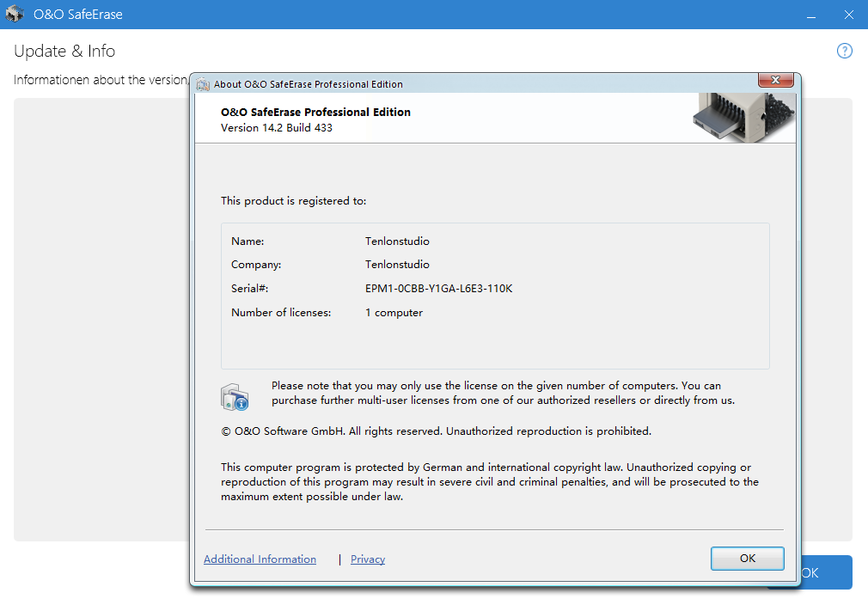Screen dimensions: 868x605
Task: Click the 'Please note that you may only' license notice
Action: coord(503,393)
